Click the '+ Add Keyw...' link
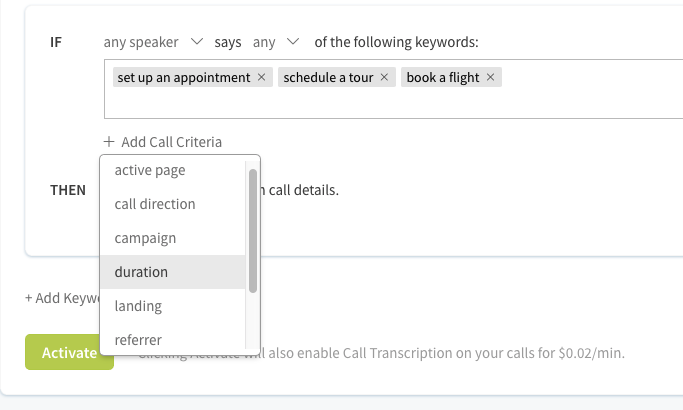The height and width of the screenshot is (410, 683). point(63,298)
